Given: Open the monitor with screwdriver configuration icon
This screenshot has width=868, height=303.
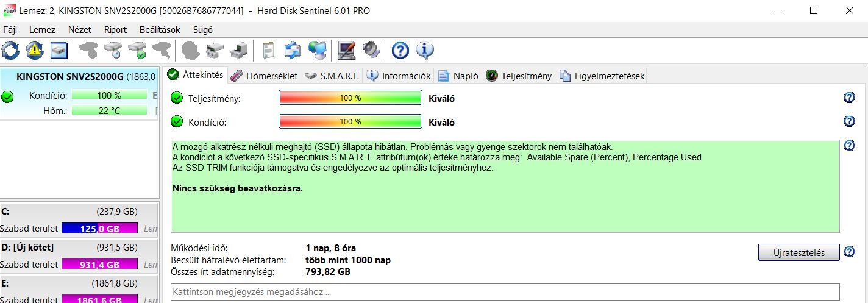Looking at the screenshot, I should 347,50.
